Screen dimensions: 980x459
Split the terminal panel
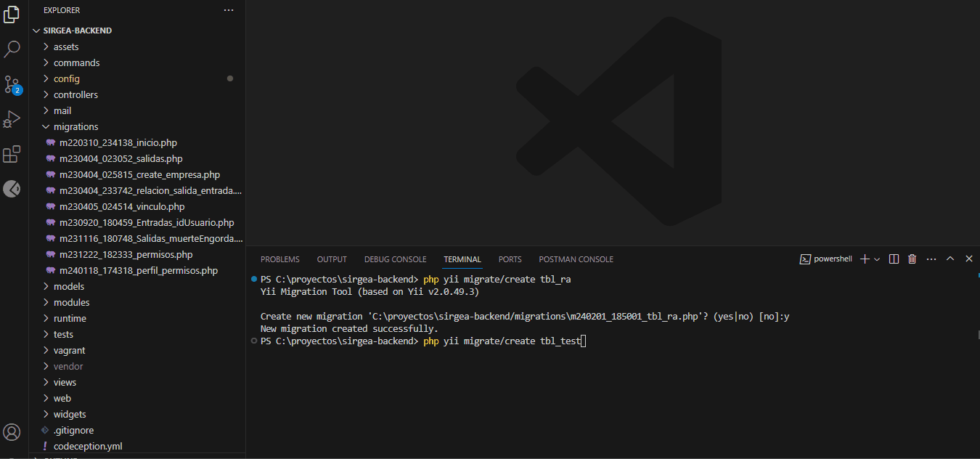[894, 259]
